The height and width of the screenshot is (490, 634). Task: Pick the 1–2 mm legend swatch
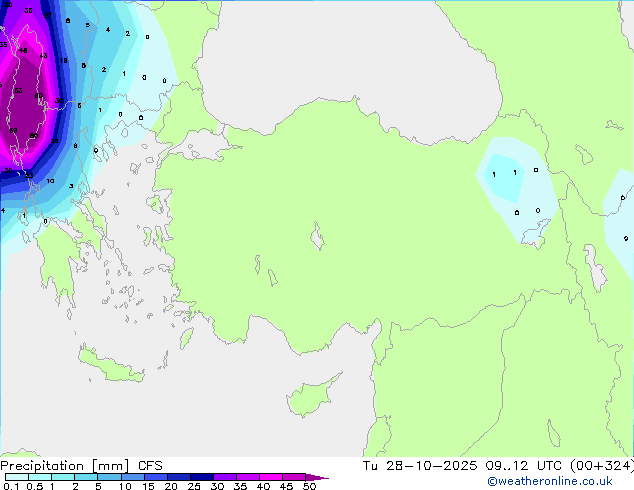click(63, 477)
